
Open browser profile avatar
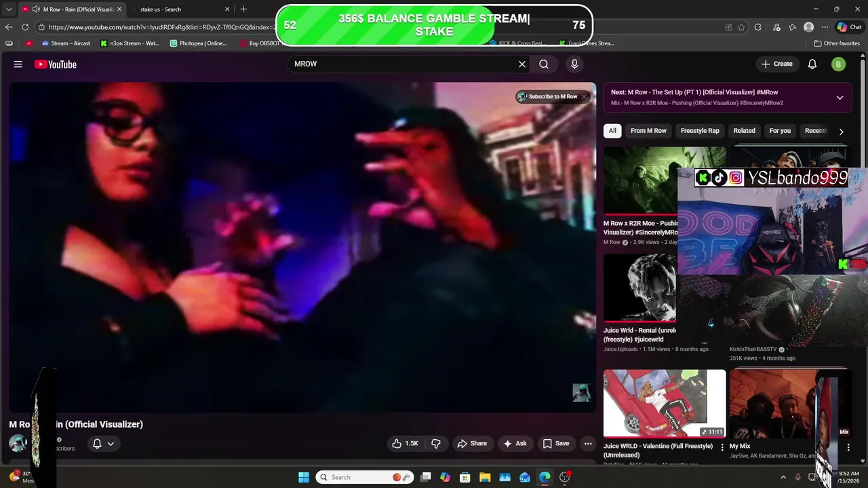tap(808, 27)
